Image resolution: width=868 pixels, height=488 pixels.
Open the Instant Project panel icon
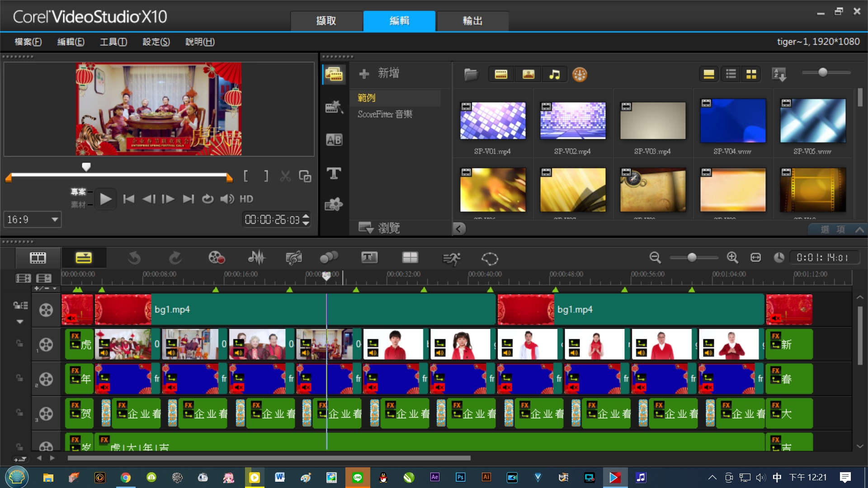point(334,107)
